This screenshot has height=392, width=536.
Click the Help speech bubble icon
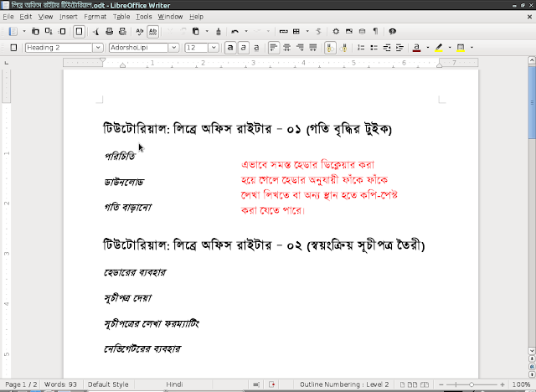coord(393,32)
